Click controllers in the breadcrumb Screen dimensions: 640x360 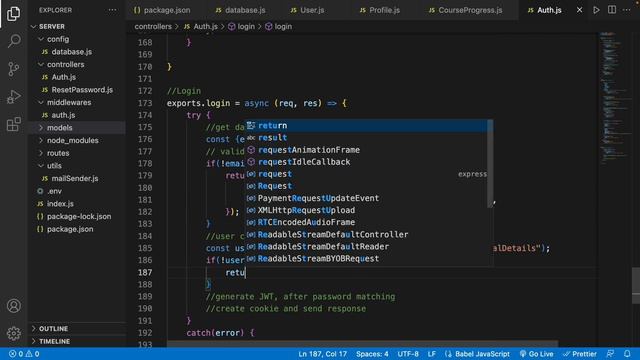pyautogui.click(x=153, y=27)
